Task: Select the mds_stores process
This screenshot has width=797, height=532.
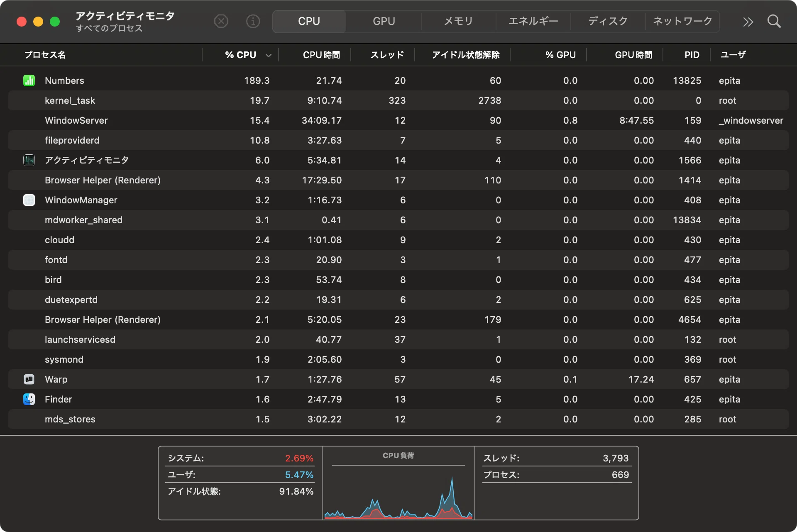Action: [398, 419]
